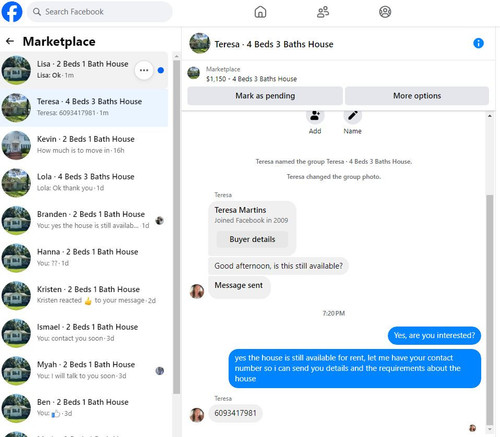Click the 'Good afternoon, is this still available?' message
This screenshot has height=437, width=500.
click(278, 266)
